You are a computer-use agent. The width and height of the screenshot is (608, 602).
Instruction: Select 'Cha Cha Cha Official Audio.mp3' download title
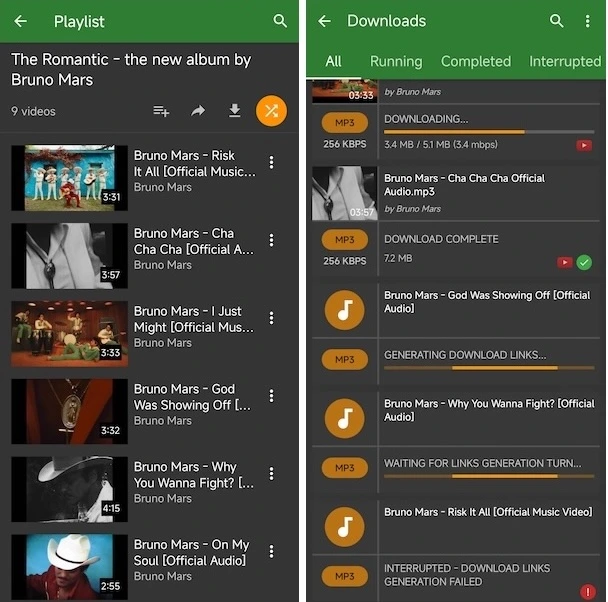click(465, 185)
